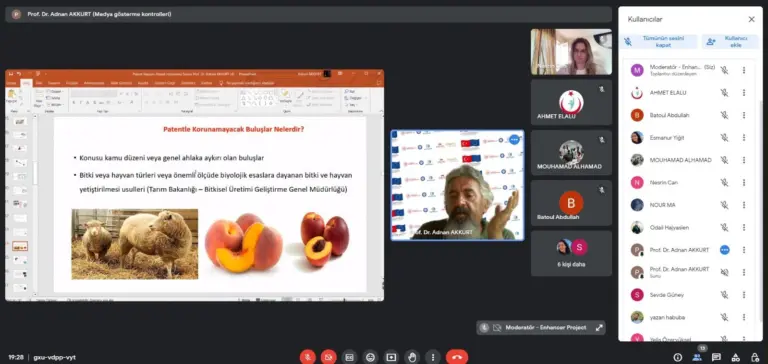Click the presenter banner at top

click(309, 14)
